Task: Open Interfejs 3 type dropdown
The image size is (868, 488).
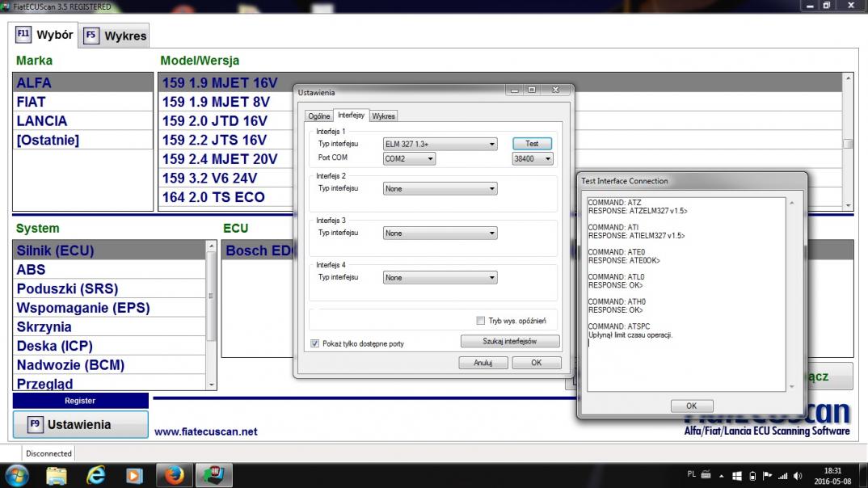Action: point(440,233)
